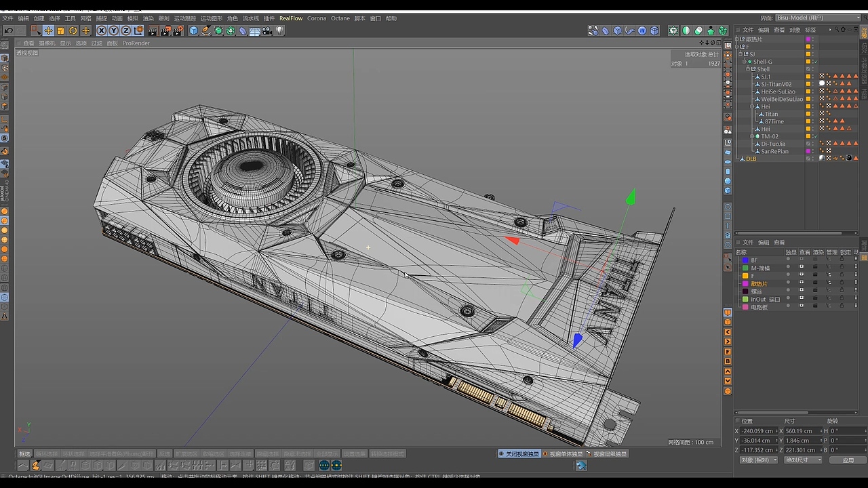Image resolution: width=868 pixels, height=488 pixels.
Task: Click the floor grid environment icon
Action: 255,30
